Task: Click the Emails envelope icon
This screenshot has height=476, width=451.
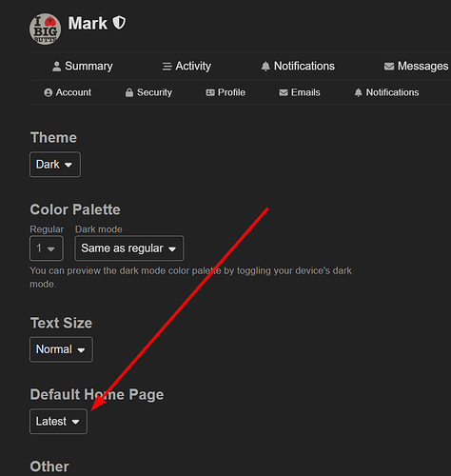Action: pyautogui.click(x=284, y=92)
